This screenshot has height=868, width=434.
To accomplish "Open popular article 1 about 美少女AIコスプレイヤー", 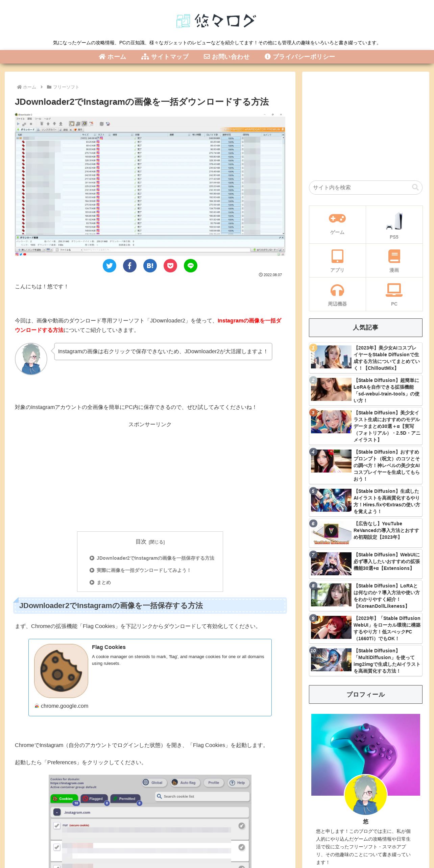I will pyautogui.click(x=366, y=357).
